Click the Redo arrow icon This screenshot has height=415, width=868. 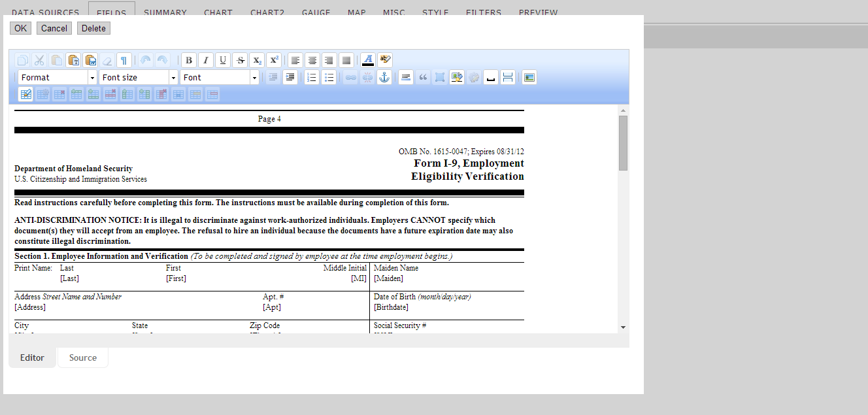tap(162, 60)
